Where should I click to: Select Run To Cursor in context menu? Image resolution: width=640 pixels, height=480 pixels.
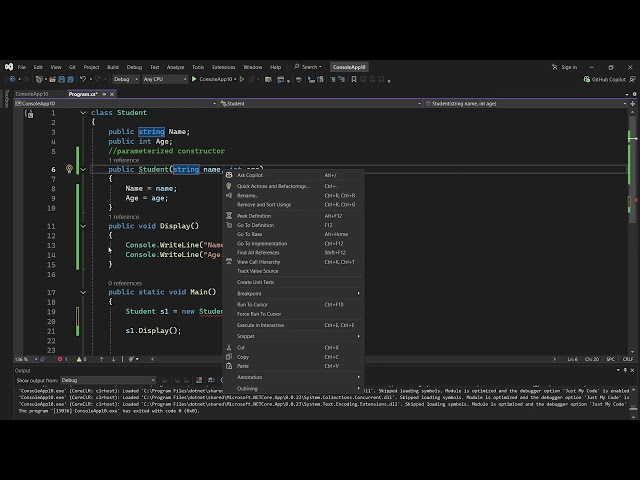pos(293,304)
